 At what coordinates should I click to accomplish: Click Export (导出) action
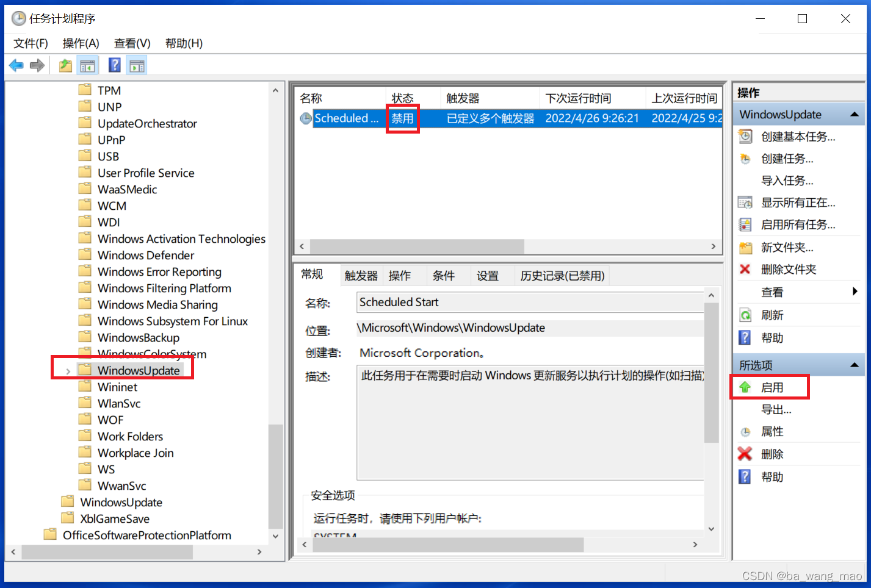[776, 409]
